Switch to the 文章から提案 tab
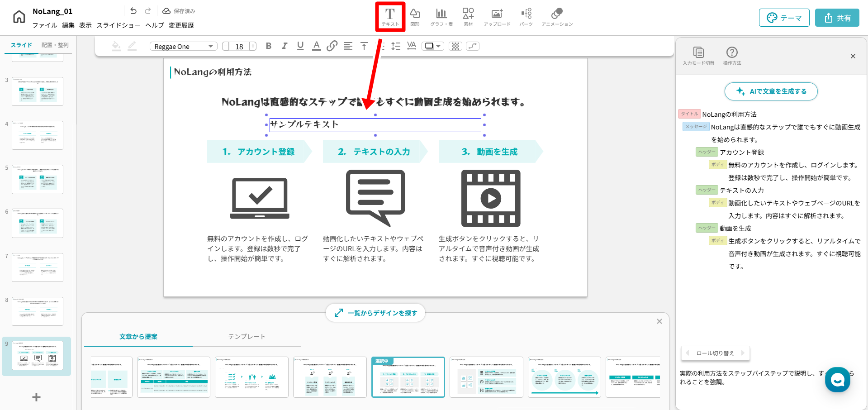The height and width of the screenshot is (410, 868). click(138, 337)
